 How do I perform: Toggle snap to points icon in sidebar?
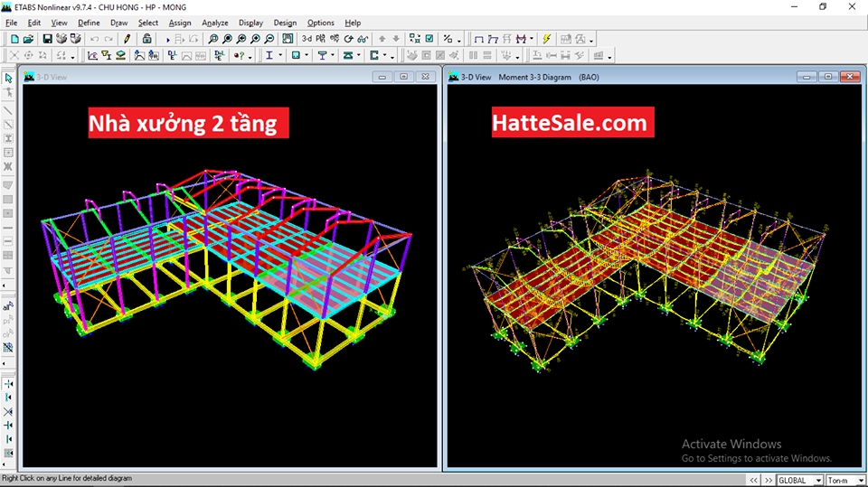tap(8, 383)
